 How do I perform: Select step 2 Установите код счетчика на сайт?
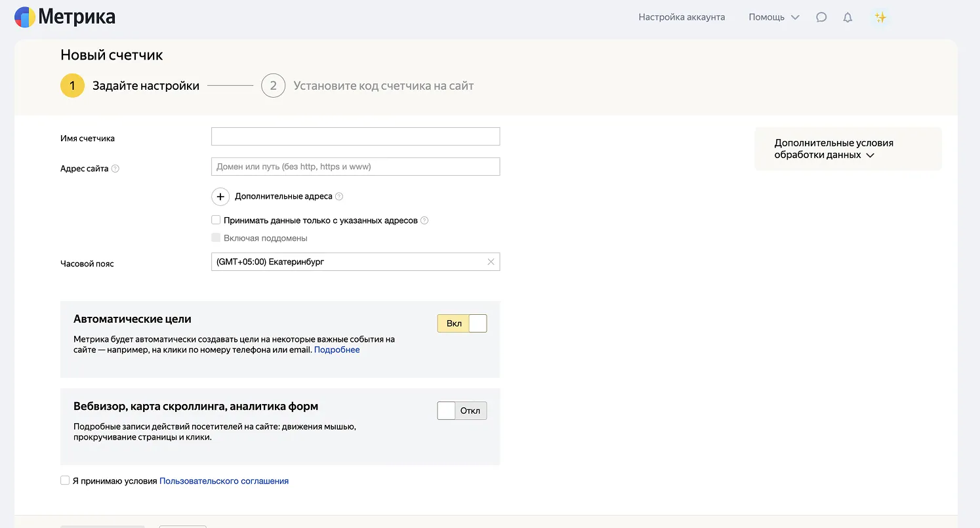367,86
